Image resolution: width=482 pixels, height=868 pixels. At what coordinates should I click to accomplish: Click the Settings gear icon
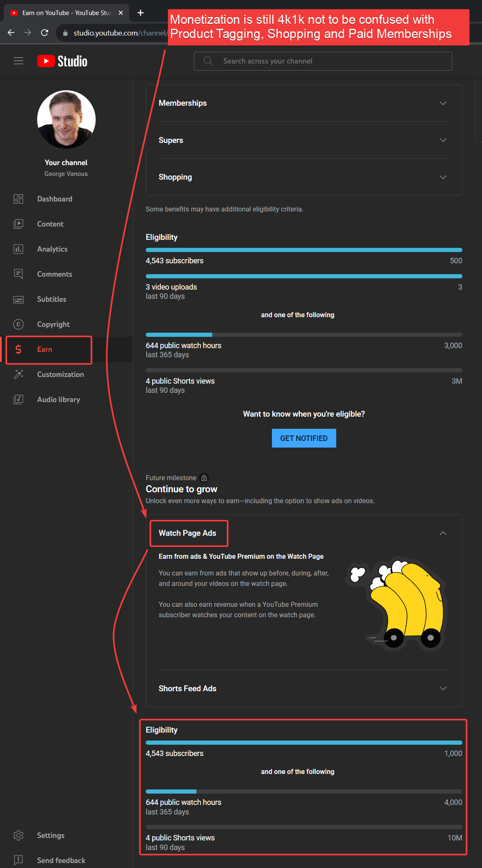point(18,835)
